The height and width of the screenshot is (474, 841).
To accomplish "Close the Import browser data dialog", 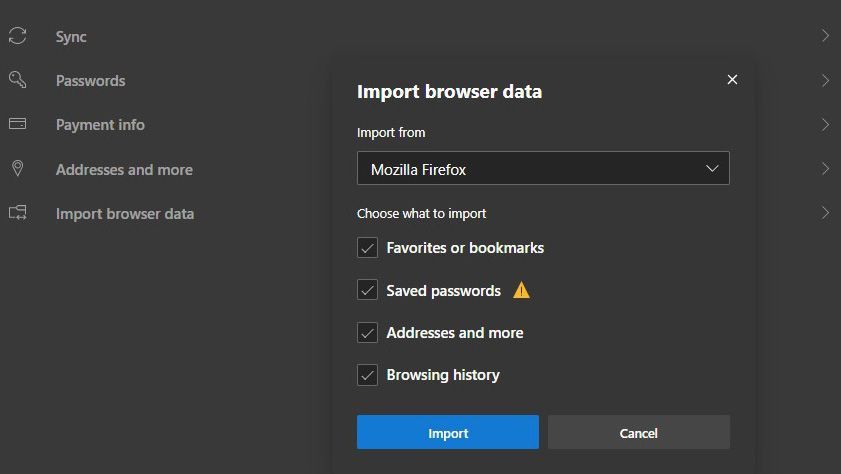I will pyautogui.click(x=732, y=80).
